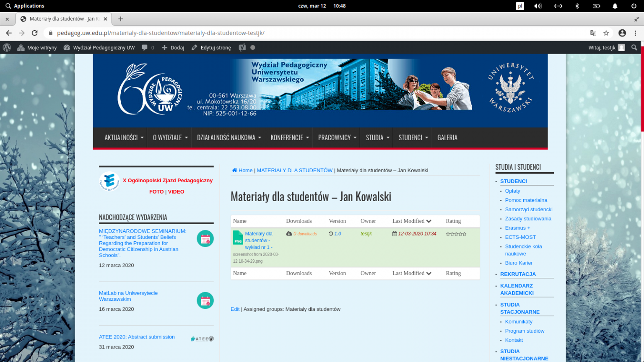Open the Erasmus + sidebar link
Image resolution: width=644 pixels, height=362 pixels.
point(517,228)
